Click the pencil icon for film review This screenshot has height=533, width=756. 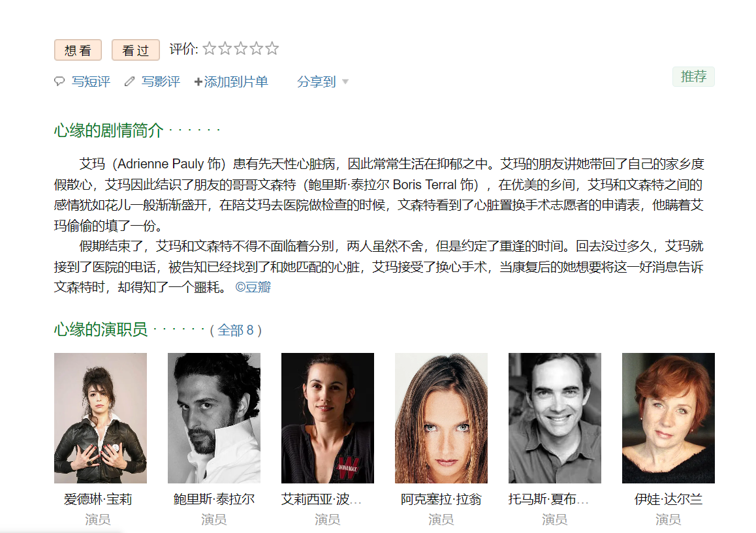click(129, 82)
